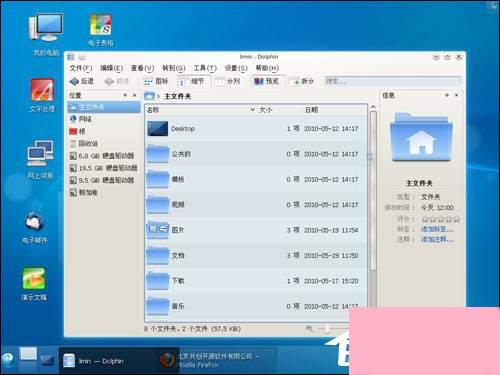Image resolution: width=500 pixels, height=375 pixels.
Task: Open the 电子邮件 email desktop icon
Action: point(35,227)
